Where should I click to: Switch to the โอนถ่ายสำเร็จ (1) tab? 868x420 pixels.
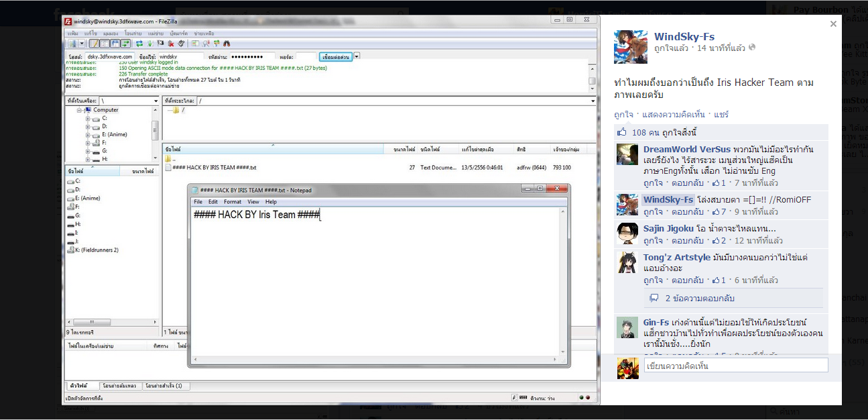(167, 386)
